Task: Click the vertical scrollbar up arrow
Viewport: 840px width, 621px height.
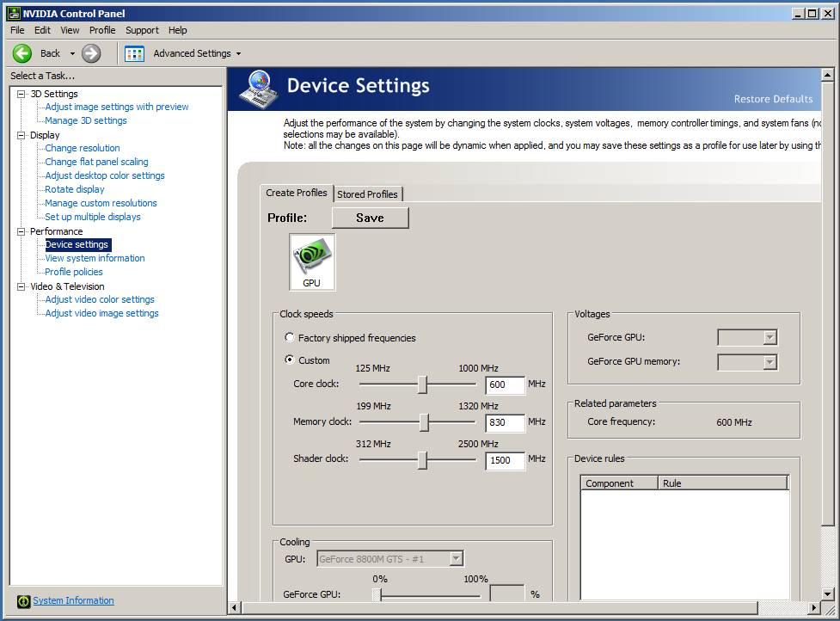Action: [x=828, y=75]
